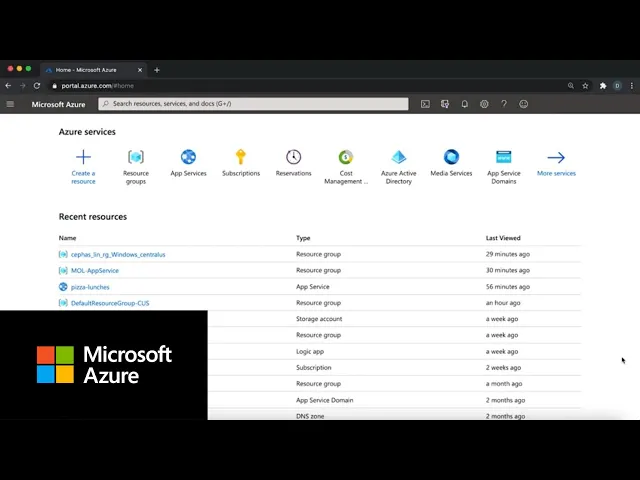This screenshot has width=640, height=480.
Task: Click the Name column header
Action: [x=67, y=238]
